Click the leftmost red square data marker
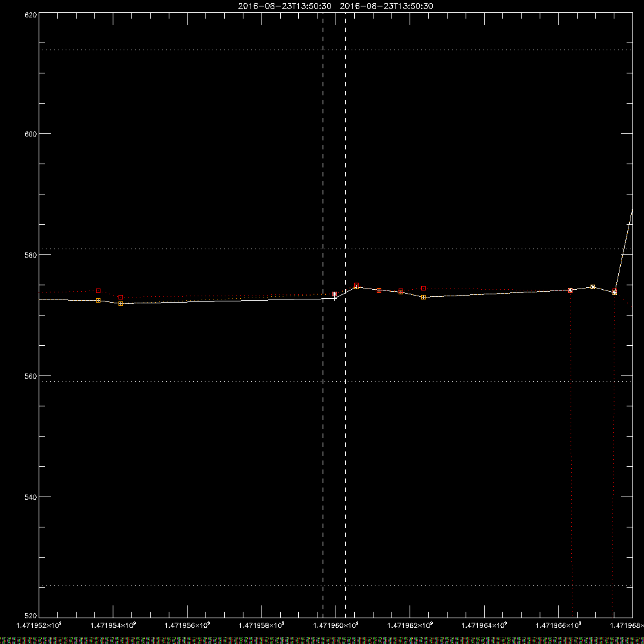 point(98,291)
